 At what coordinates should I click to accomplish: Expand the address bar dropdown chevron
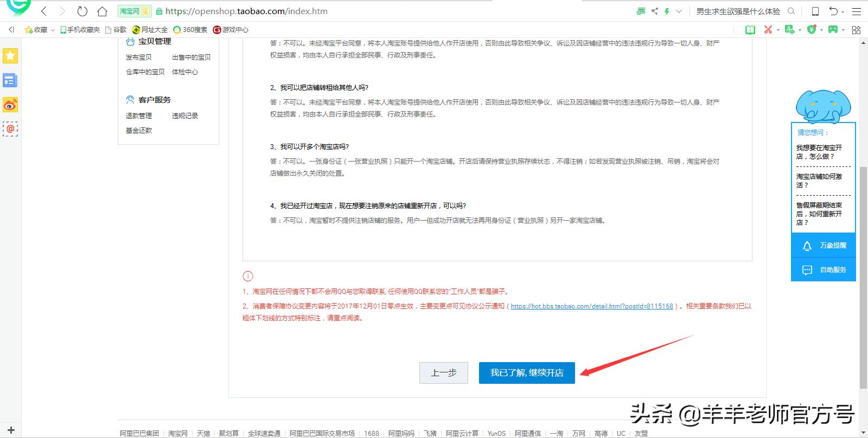point(679,11)
